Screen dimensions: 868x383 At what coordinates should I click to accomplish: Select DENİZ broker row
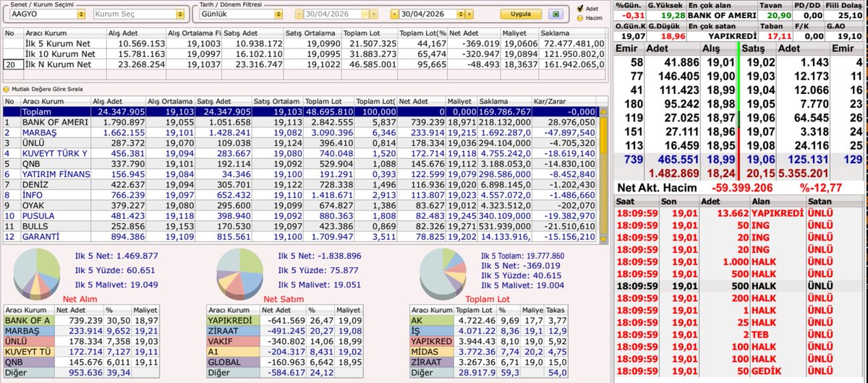(x=300, y=184)
